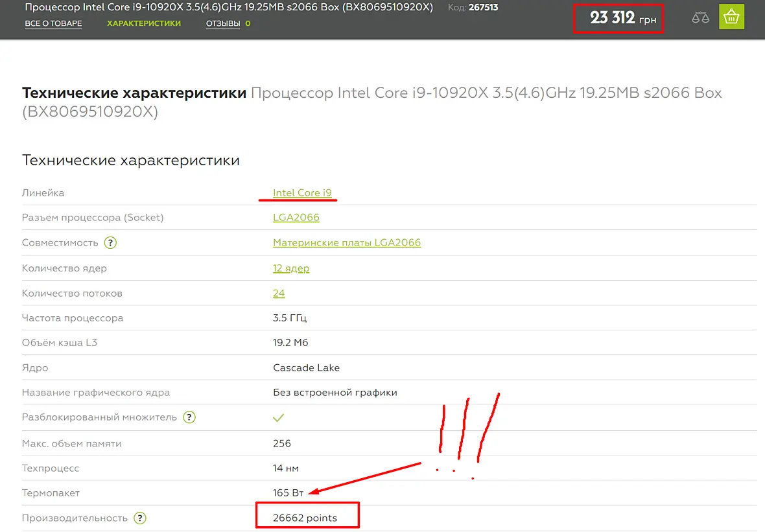
Task: Click the Термопакет label
Action: (51, 493)
